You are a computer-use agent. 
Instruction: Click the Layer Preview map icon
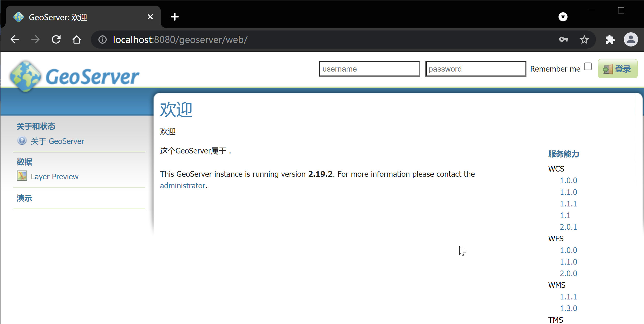click(x=22, y=176)
